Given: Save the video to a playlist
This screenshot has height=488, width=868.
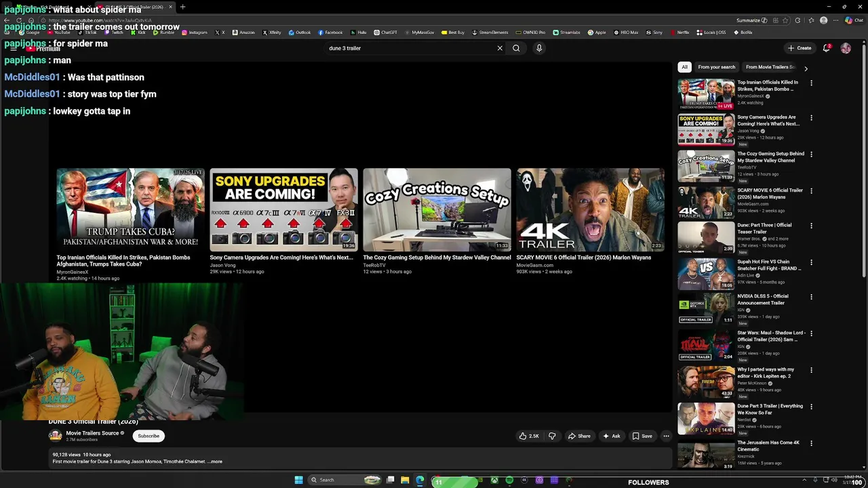Looking at the screenshot, I should pyautogui.click(x=642, y=436).
